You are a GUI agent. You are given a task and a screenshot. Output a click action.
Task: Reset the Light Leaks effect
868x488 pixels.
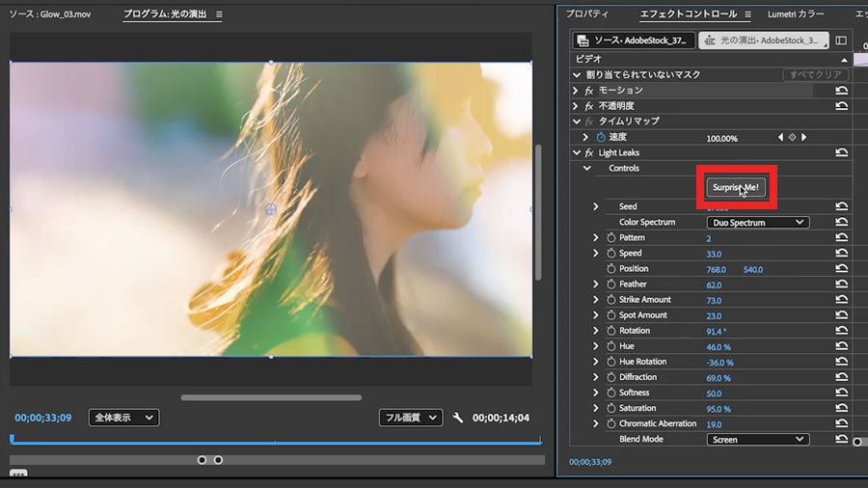841,152
